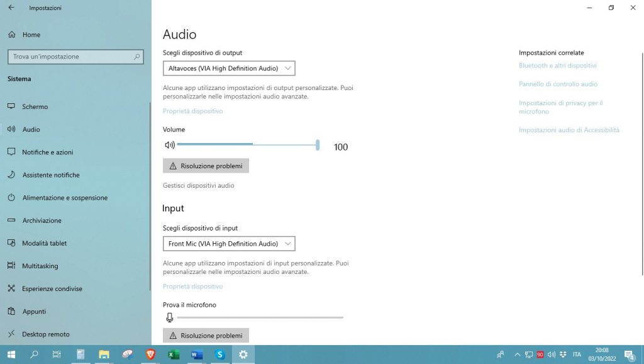The height and width of the screenshot is (364, 644).
Task: Click the Trova un'impostazione search field
Action: [72, 57]
